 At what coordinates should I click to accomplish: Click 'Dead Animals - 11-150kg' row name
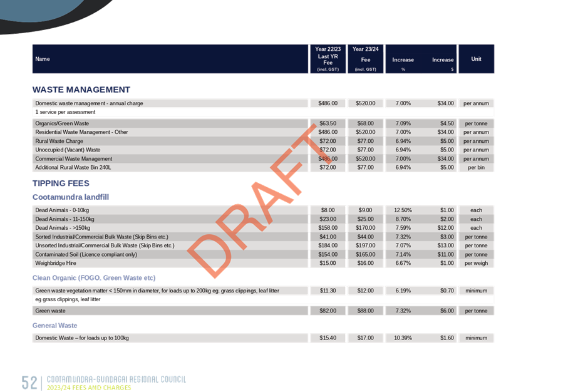65,219
